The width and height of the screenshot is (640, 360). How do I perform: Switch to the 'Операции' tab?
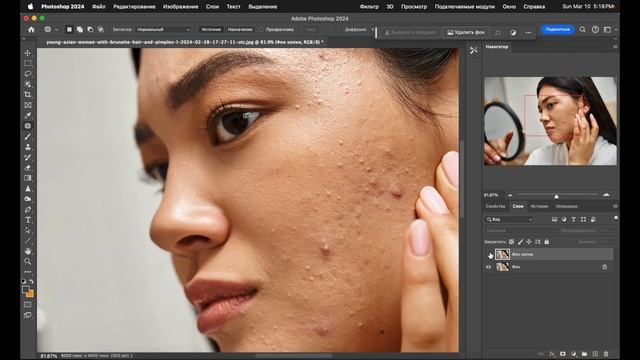(x=567, y=206)
